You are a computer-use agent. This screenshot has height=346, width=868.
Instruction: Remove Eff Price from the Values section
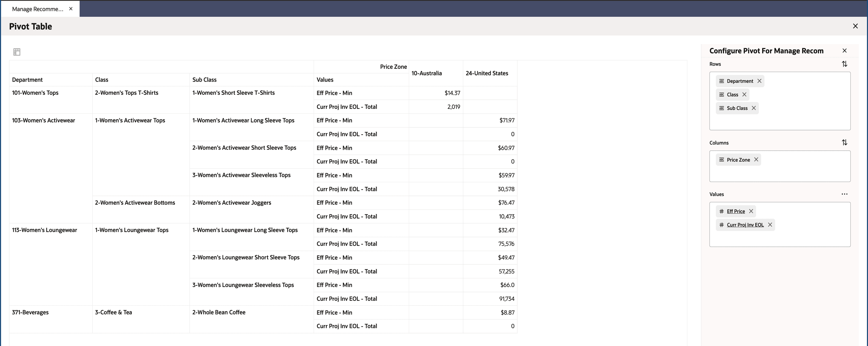[751, 211]
